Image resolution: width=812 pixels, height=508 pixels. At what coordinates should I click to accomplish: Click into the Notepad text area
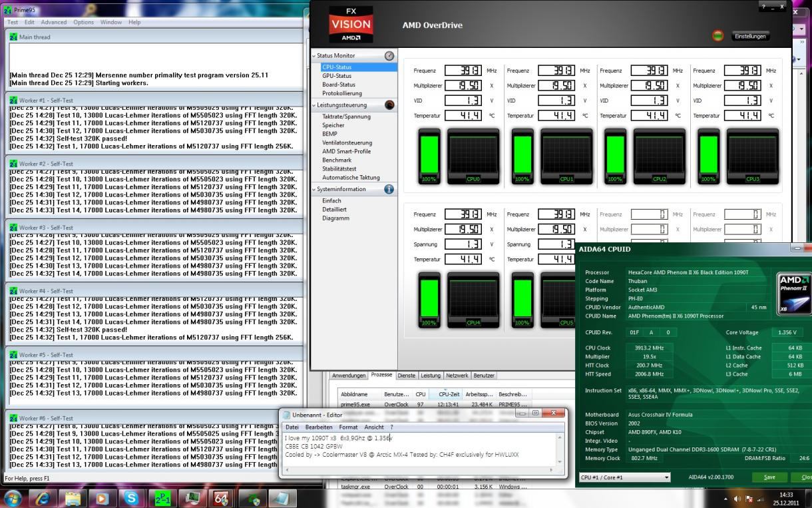click(x=421, y=451)
